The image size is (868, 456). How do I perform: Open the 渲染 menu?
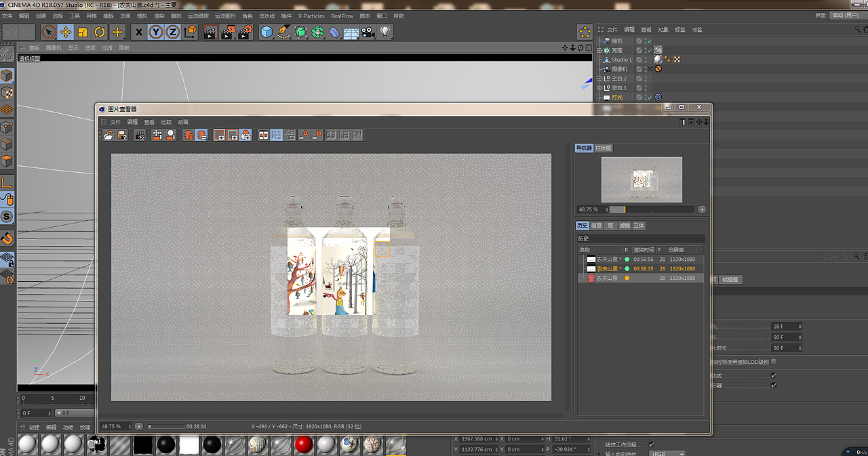click(x=159, y=16)
